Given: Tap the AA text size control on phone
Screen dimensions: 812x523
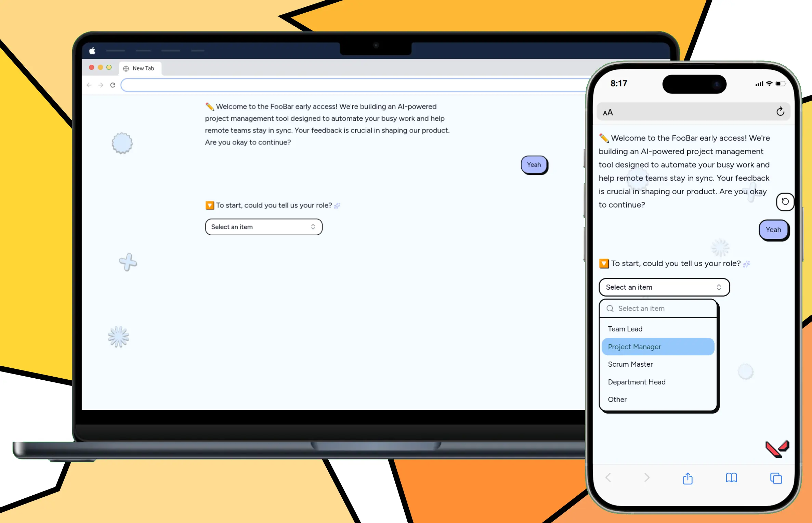Looking at the screenshot, I should tap(608, 113).
